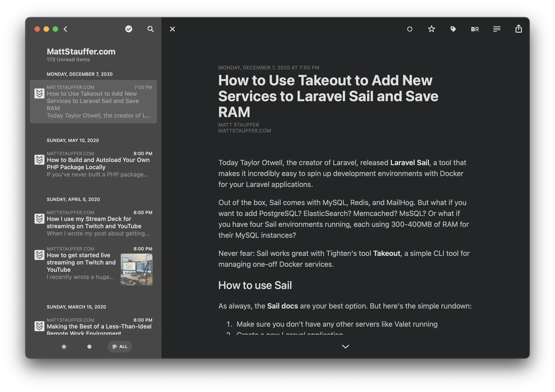Click the feed icon beside Remote Work article
The width and height of the screenshot is (555, 392).
pos(39,326)
